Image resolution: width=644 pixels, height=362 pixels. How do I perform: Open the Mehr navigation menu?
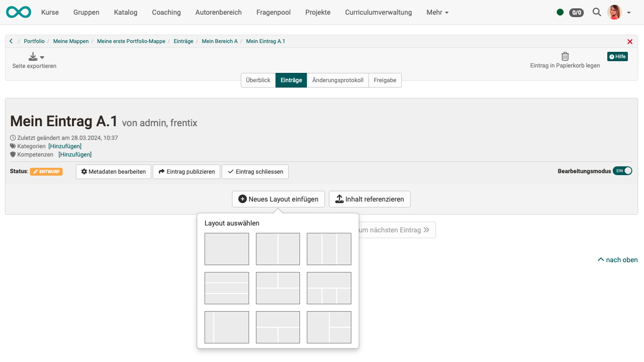437,12
